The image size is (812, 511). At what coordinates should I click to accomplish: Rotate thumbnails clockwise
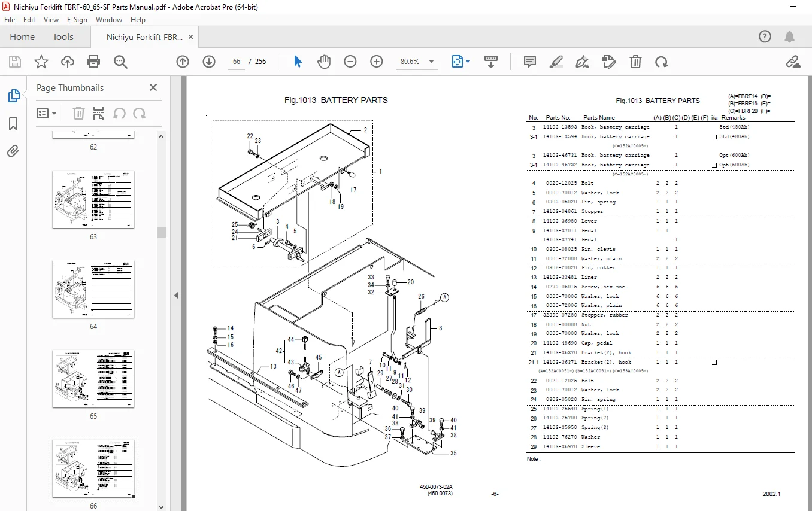[140, 113]
